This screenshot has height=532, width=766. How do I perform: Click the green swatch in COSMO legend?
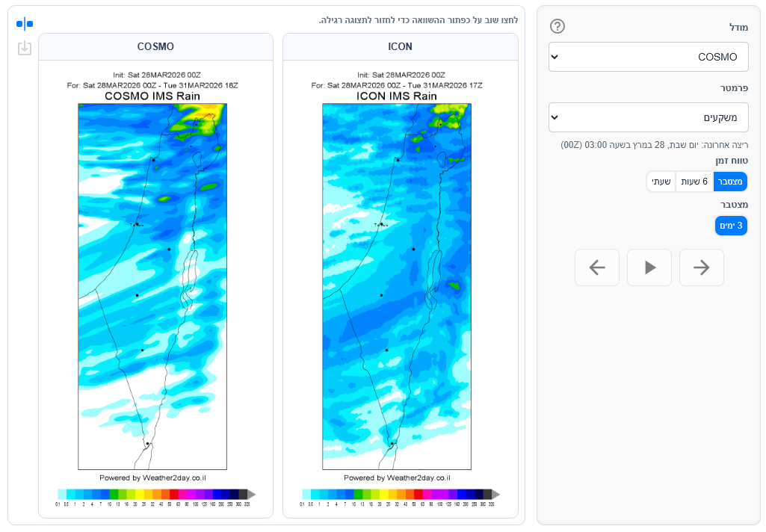pyautogui.click(x=114, y=494)
